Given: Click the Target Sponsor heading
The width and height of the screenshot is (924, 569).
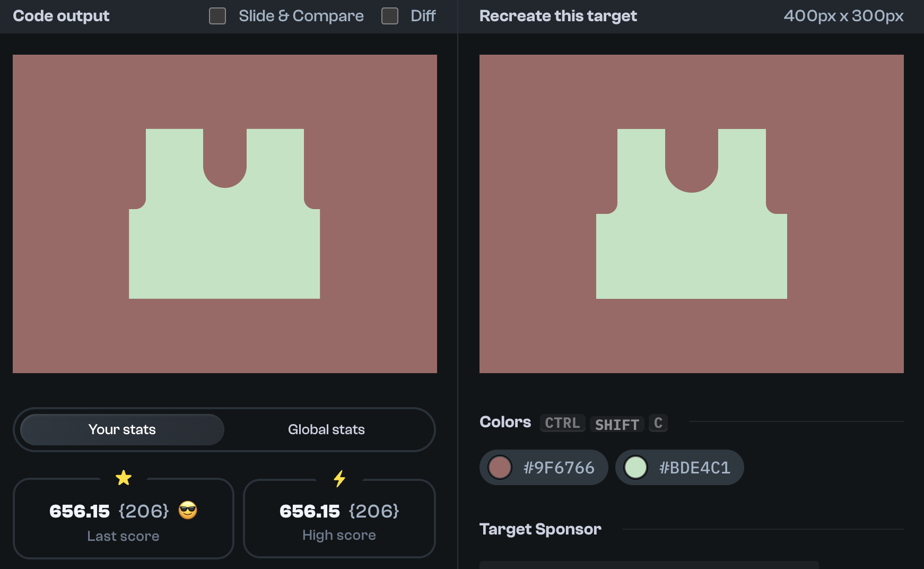Looking at the screenshot, I should click(541, 529).
